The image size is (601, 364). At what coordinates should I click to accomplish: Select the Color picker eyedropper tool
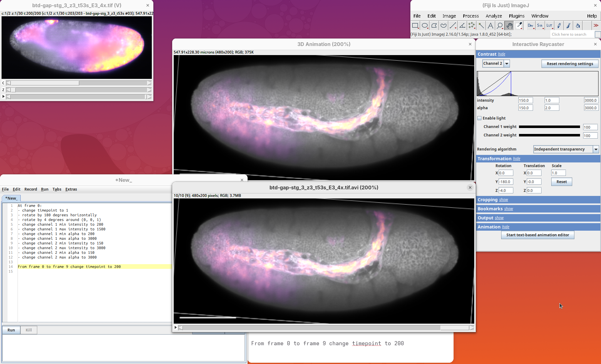click(x=519, y=26)
